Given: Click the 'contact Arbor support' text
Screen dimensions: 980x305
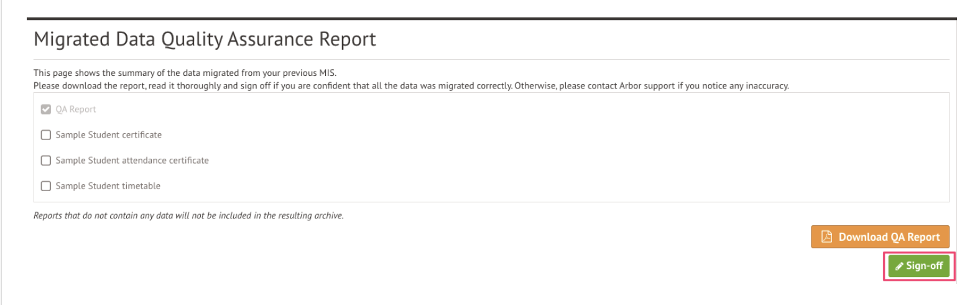Looking at the screenshot, I should point(631,86).
